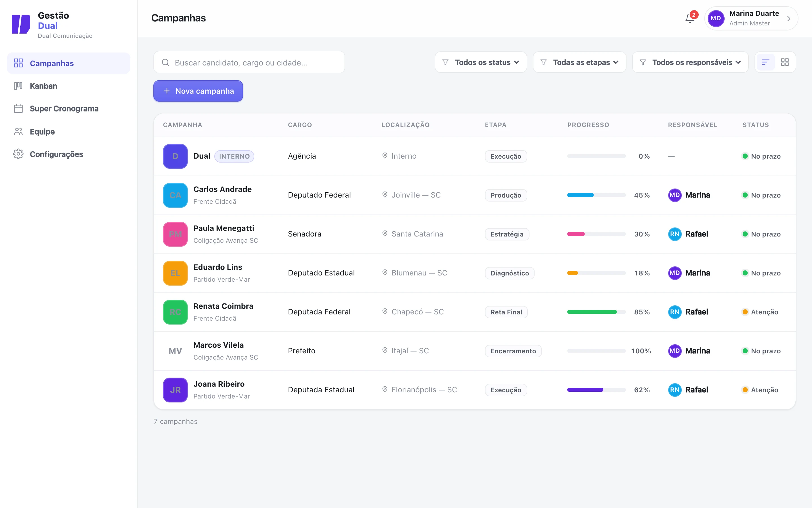Click the RN avatar in Paula Menegatti row

coord(674,234)
